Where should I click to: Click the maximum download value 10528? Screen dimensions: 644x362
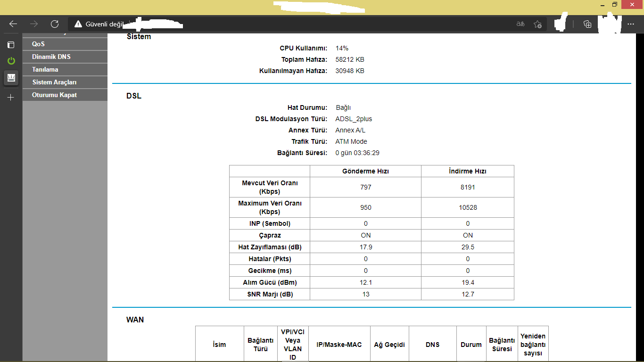(468, 207)
